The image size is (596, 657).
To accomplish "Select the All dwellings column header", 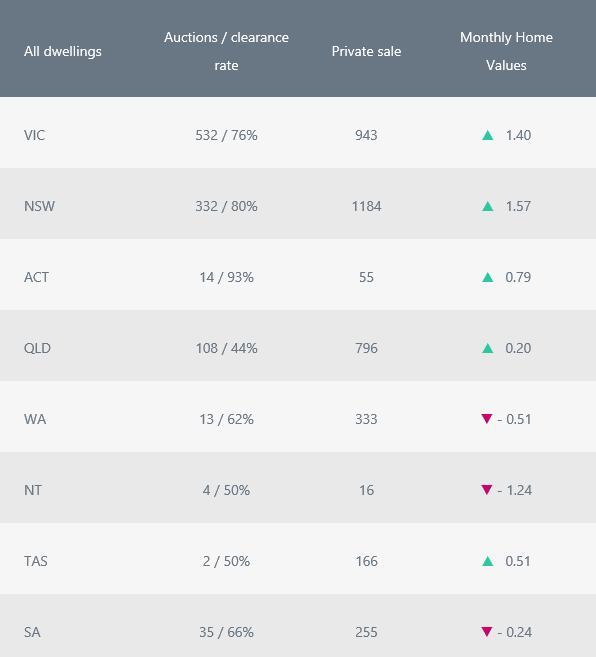I will pos(62,52).
